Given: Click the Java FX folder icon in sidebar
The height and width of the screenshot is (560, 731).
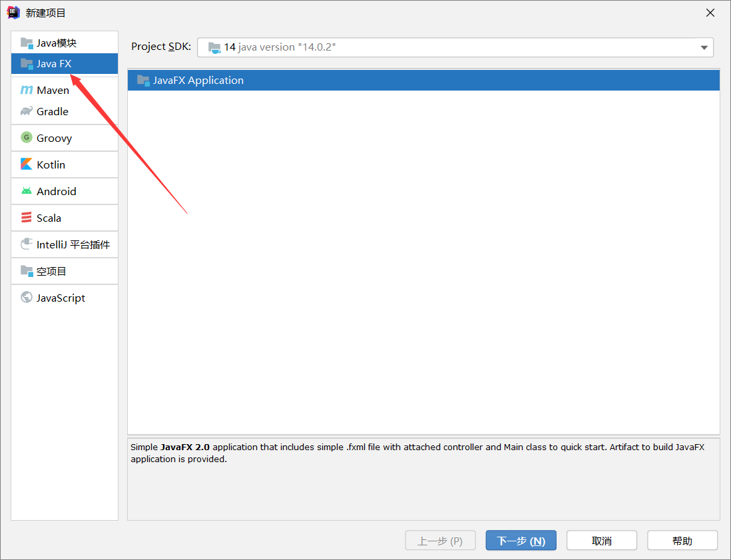Looking at the screenshot, I should [x=27, y=63].
